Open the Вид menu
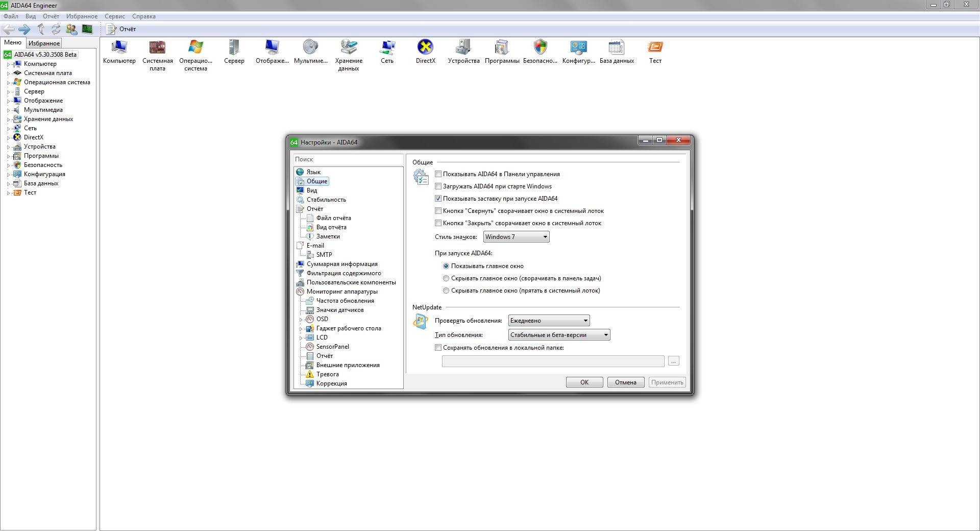The width and height of the screenshot is (980, 531). pos(31,16)
